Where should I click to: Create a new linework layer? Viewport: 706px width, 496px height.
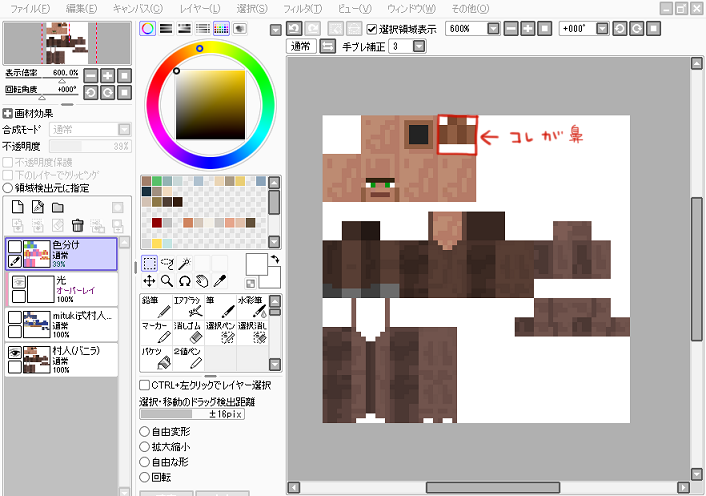tap(38, 207)
